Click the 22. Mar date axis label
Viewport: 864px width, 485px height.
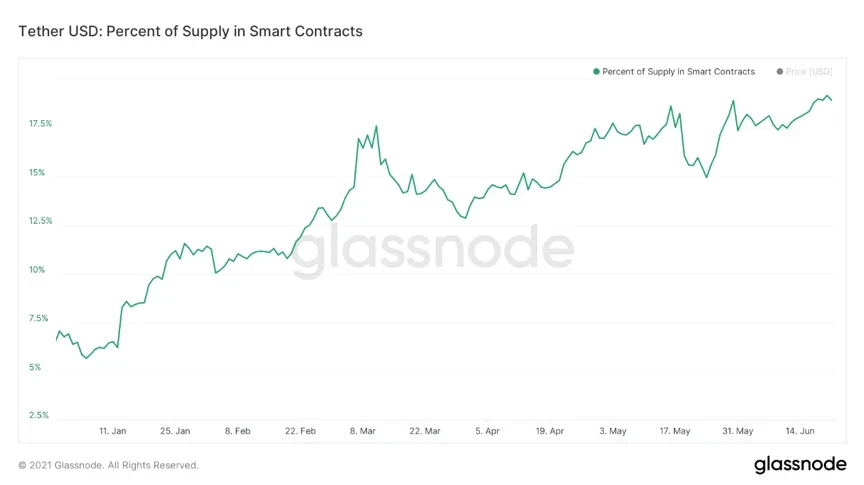[x=425, y=431]
